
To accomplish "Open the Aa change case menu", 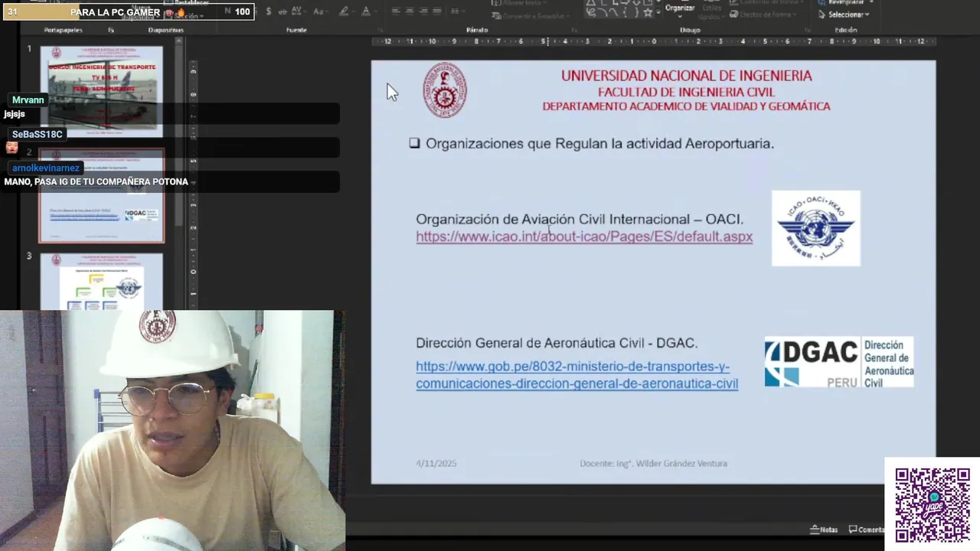I will 320,11.
